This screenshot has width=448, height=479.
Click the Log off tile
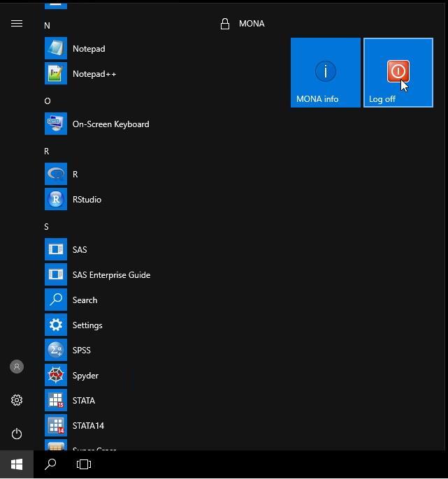pyautogui.click(x=398, y=73)
